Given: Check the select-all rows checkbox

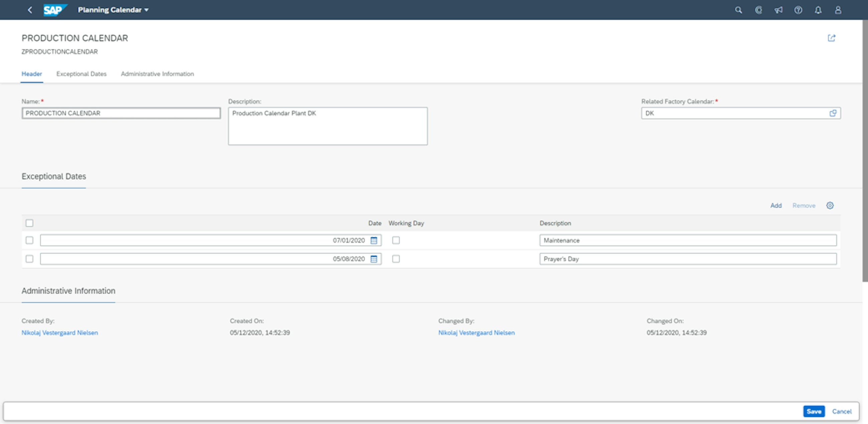Looking at the screenshot, I should 29,223.
